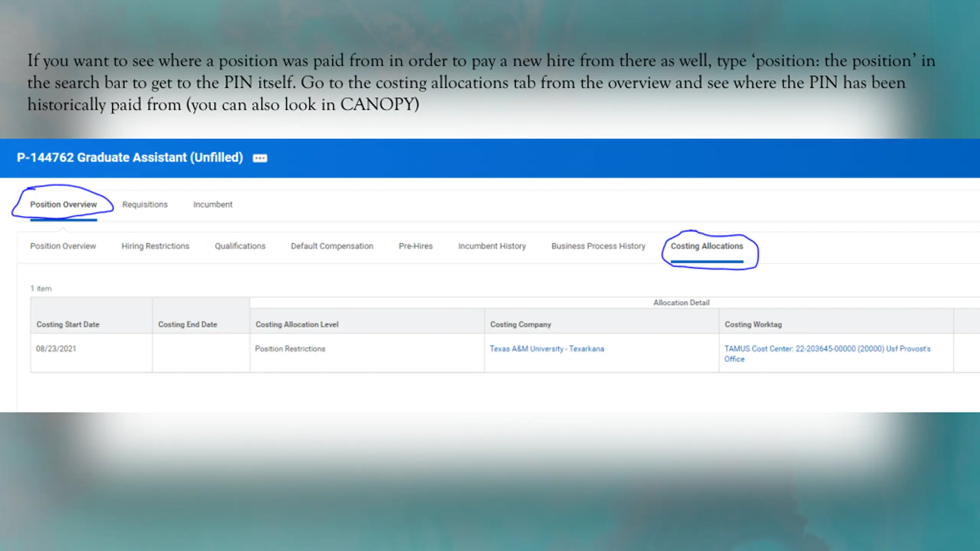This screenshot has height=551, width=980.
Task: Click the Costing Start Date column header
Action: coord(68,324)
